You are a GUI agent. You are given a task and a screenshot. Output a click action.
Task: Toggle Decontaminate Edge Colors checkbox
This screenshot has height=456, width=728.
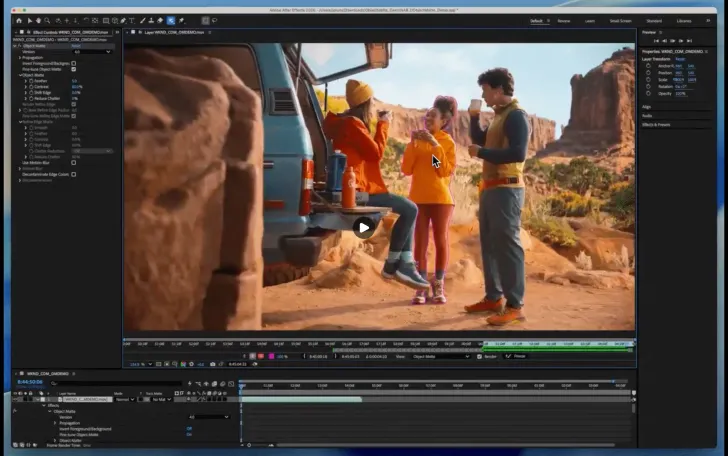pos(74,175)
